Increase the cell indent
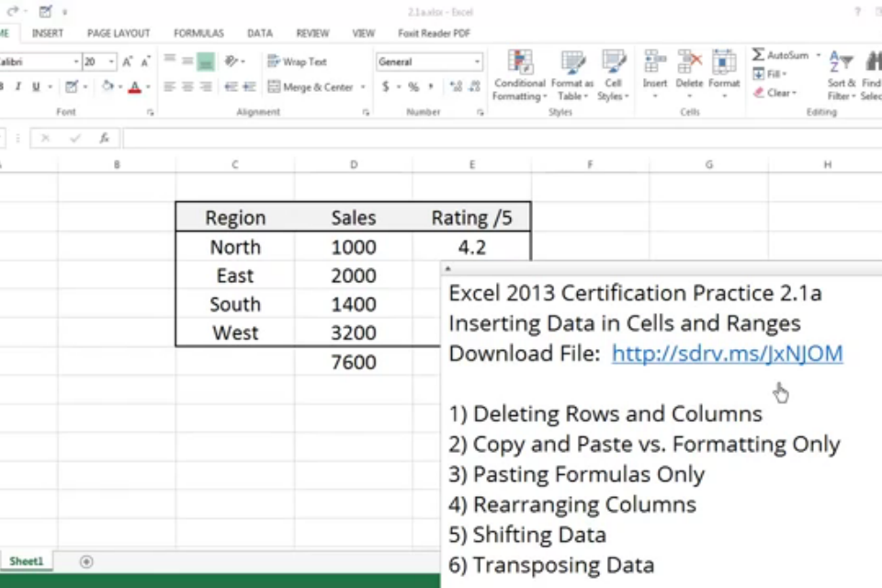 pos(249,86)
